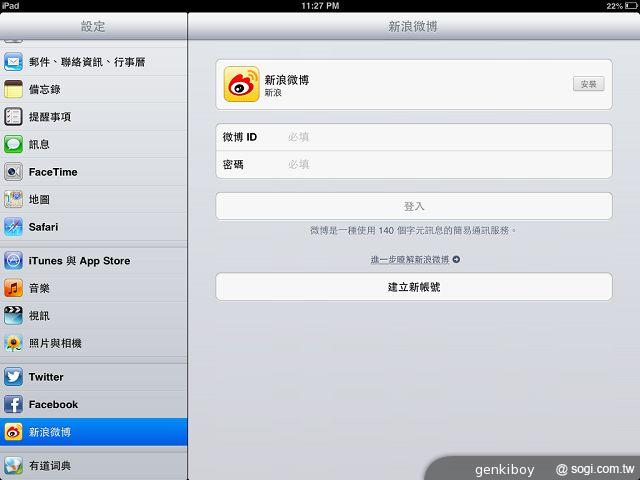Tap the large Sina Weibo app logo
This screenshot has width=640, height=480.
click(x=241, y=84)
